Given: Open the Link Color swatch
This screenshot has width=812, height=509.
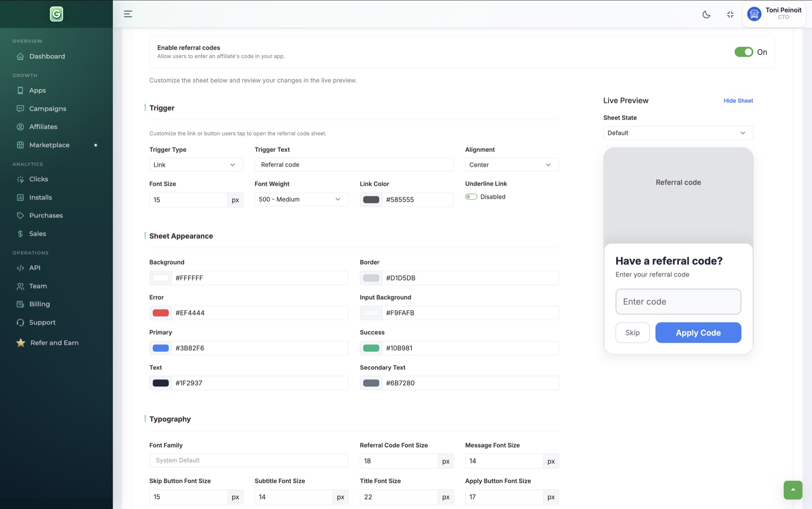Looking at the screenshot, I should tap(371, 200).
